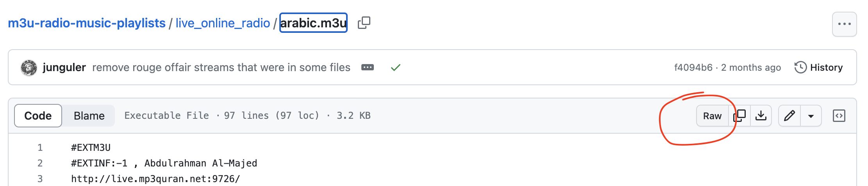Viewport: 868px width, 186px height.
Task: Copy file path icon next to arabic.m3u
Action: (364, 23)
